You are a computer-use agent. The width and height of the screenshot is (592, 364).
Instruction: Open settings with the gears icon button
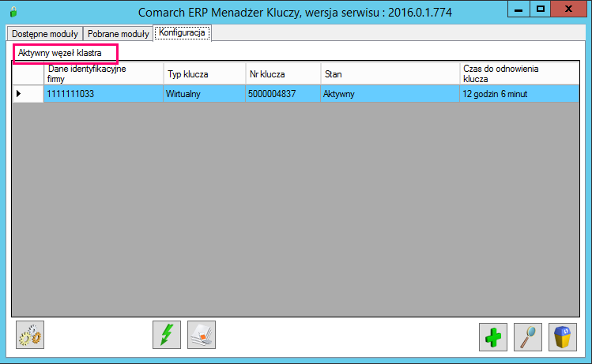(x=30, y=335)
